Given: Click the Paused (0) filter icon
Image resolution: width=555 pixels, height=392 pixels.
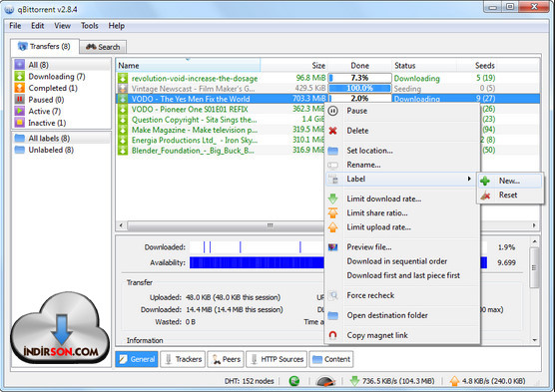Looking at the screenshot, I should pos(20,100).
